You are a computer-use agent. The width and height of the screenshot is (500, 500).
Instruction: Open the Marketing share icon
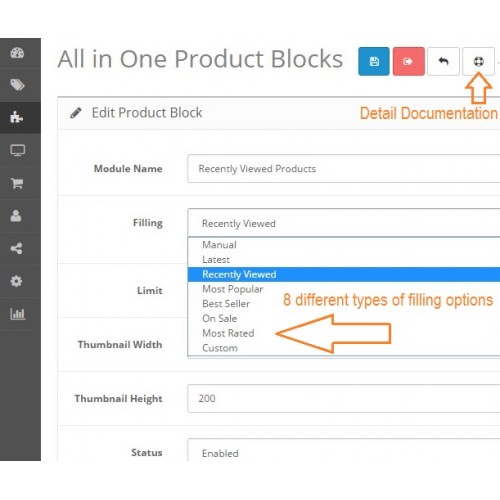click(x=16, y=248)
